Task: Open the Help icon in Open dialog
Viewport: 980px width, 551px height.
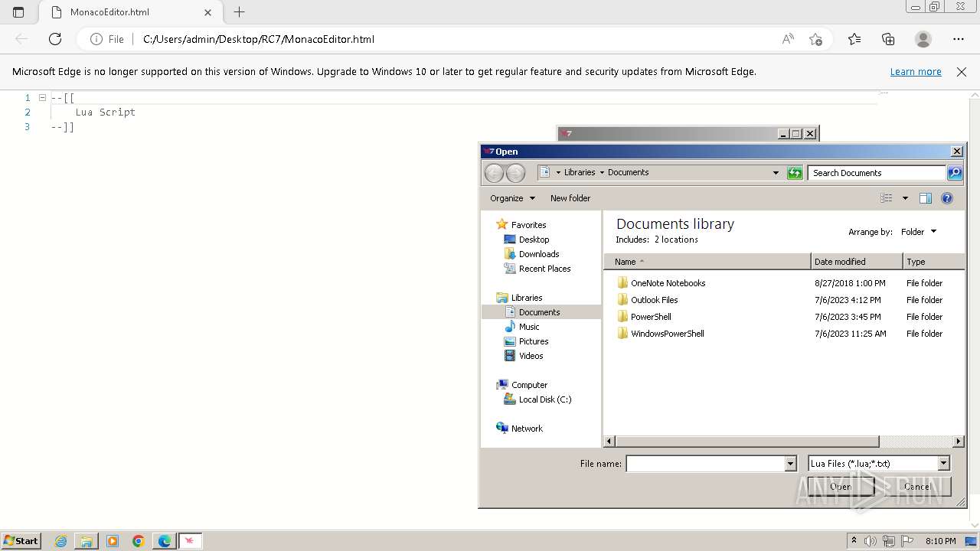Action: pos(947,198)
